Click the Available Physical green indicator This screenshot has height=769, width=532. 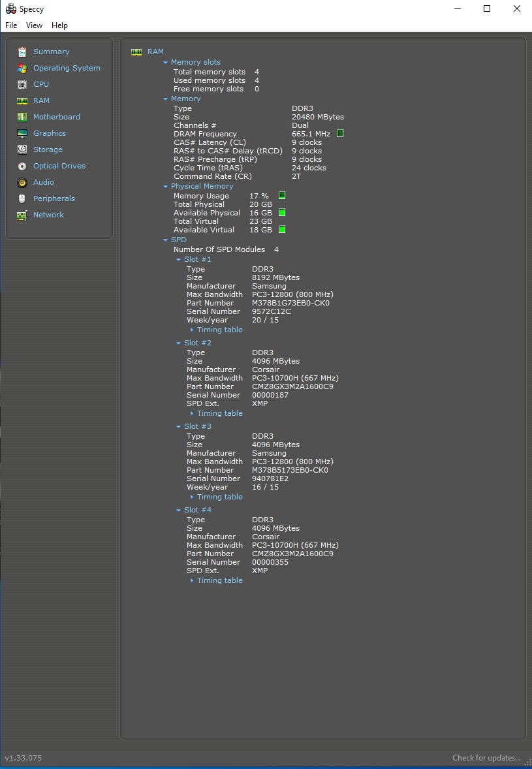[282, 212]
